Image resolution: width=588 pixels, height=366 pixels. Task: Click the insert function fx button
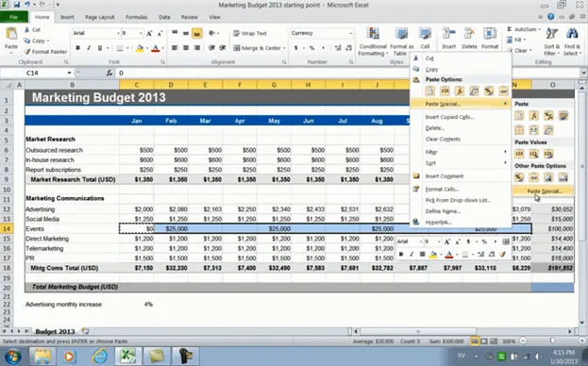[109, 73]
